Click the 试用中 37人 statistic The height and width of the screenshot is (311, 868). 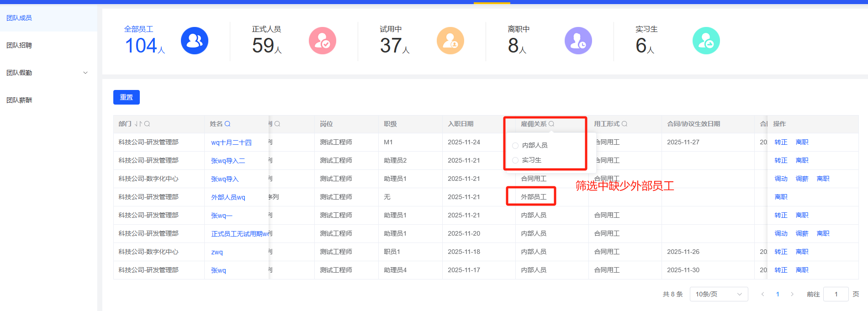point(395,41)
